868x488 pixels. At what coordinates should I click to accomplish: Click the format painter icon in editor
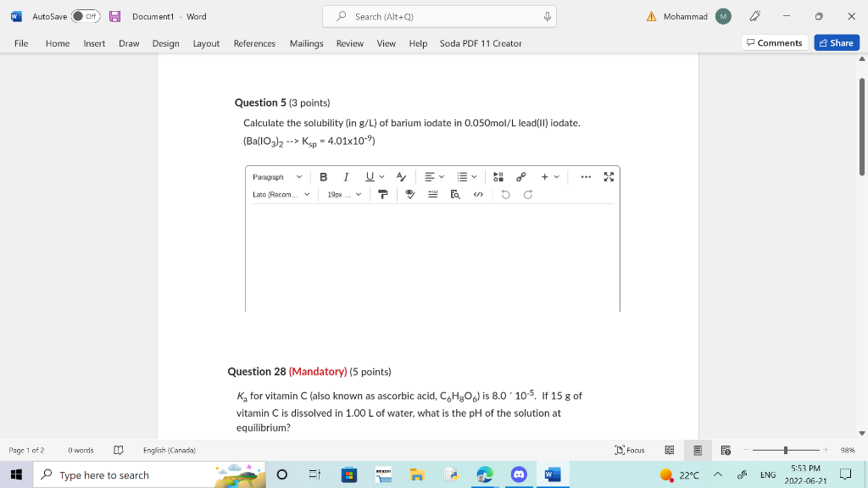click(382, 195)
